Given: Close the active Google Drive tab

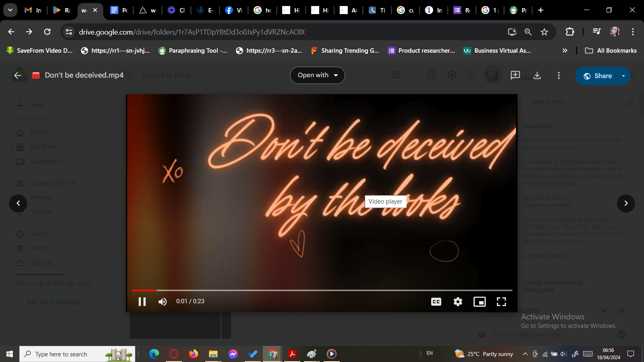Looking at the screenshot, I should (x=95, y=10).
